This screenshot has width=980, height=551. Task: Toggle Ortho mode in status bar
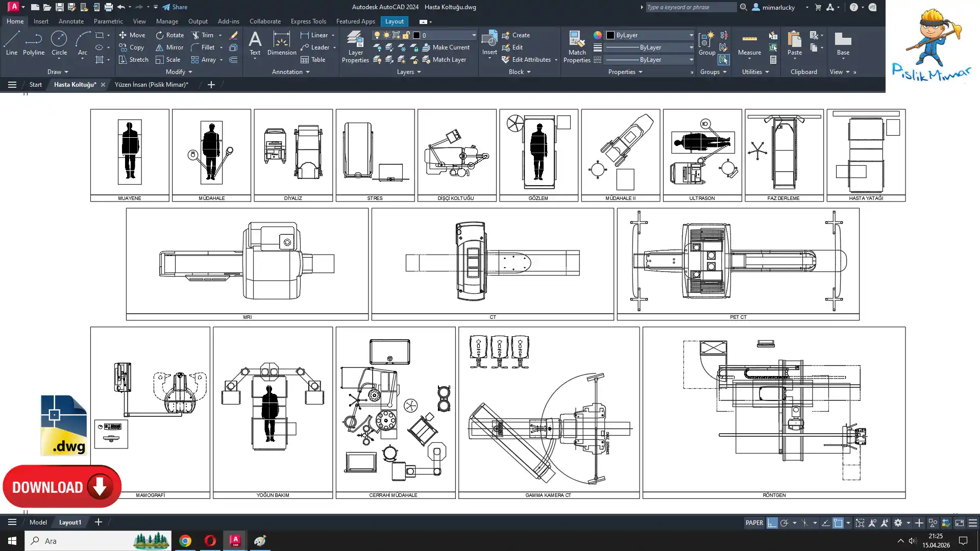(772, 523)
